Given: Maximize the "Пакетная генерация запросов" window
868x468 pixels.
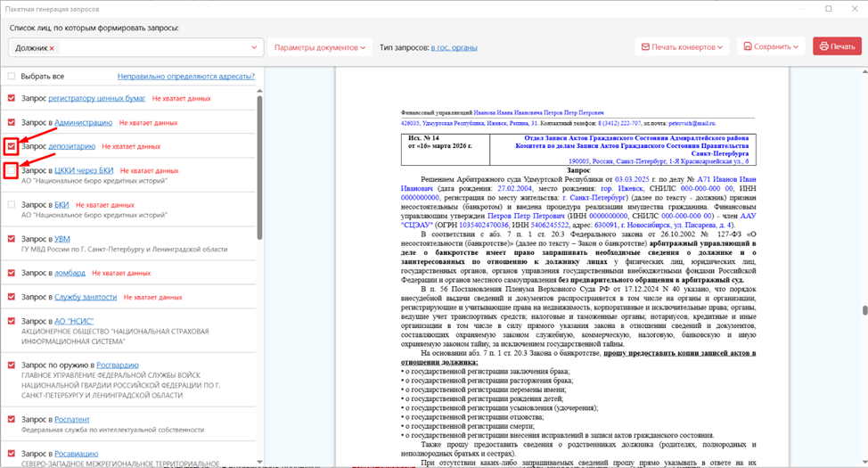Looking at the screenshot, I should tap(828, 9).
